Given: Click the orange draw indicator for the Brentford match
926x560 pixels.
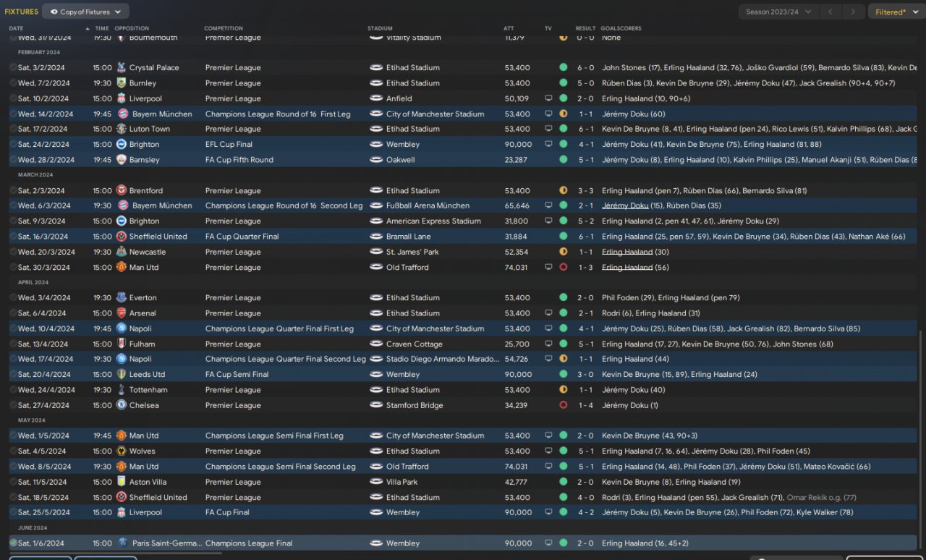Looking at the screenshot, I should [x=563, y=191].
